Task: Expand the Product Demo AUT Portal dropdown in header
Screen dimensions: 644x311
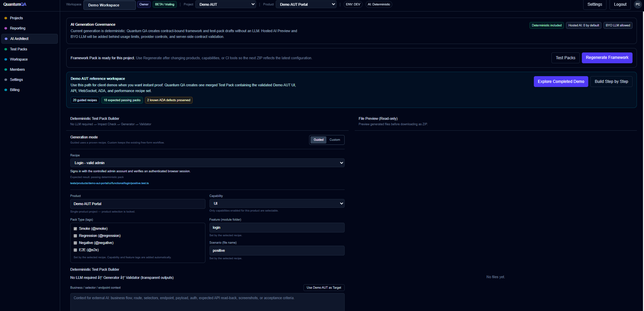Action: click(306, 4)
